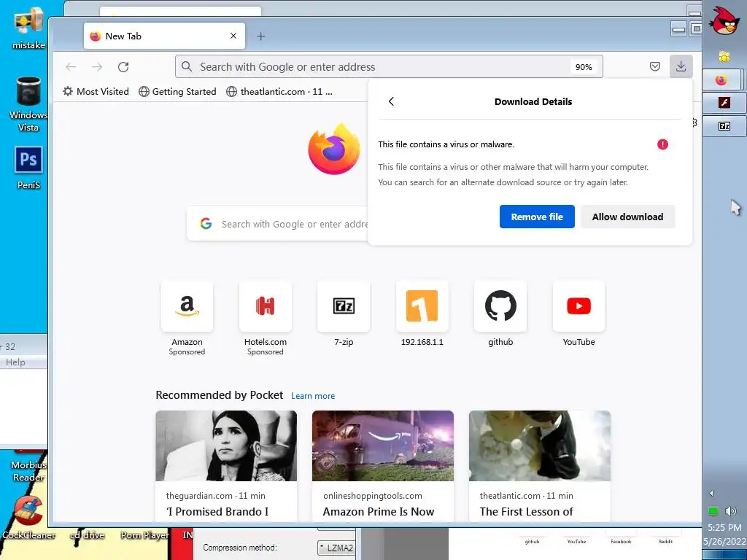747x560 pixels.
Task: Go back with the browser back arrow
Action: (71, 66)
